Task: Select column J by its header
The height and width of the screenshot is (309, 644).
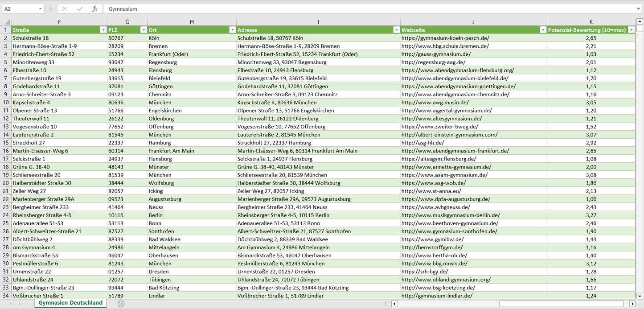Action: click(x=473, y=21)
